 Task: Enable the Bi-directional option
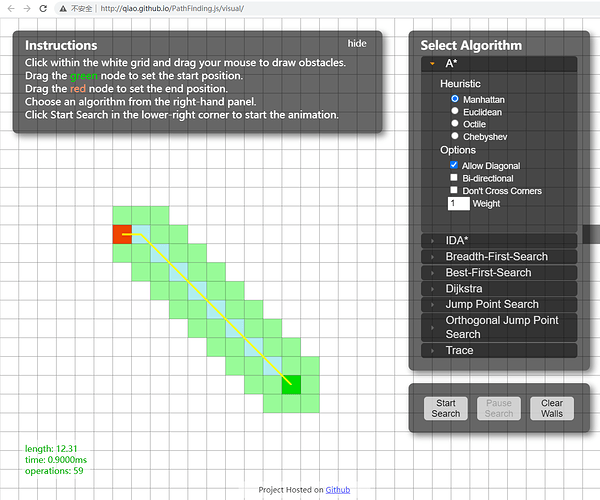tap(454, 178)
